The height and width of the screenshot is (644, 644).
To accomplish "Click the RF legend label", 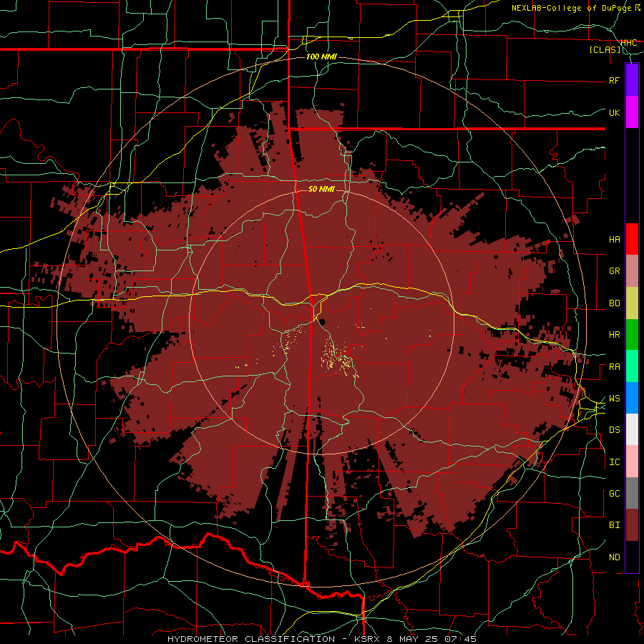I will point(615,80).
